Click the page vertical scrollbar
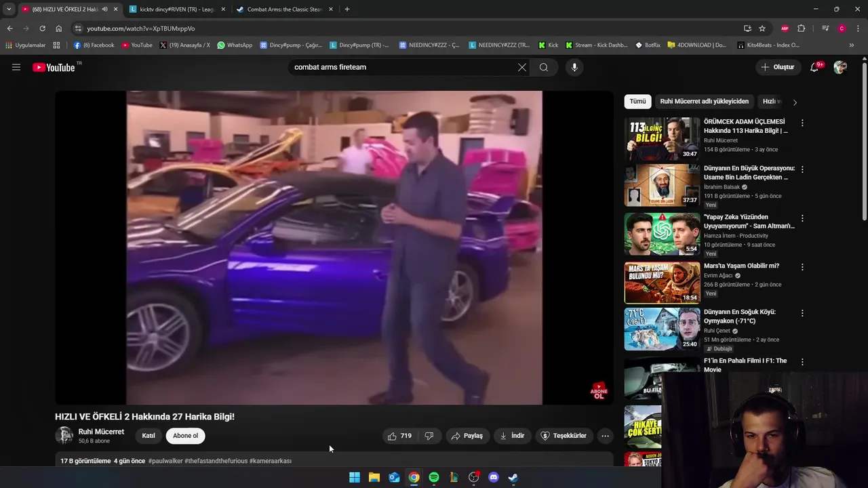The width and height of the screenshot is (868, 488). click(x=864, y=142)
